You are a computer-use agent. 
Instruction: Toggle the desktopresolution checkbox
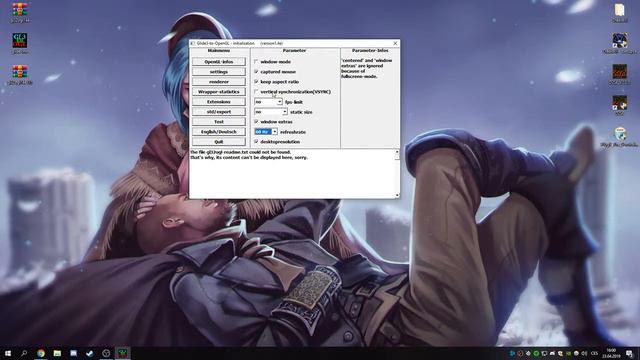tap(256, 142)
